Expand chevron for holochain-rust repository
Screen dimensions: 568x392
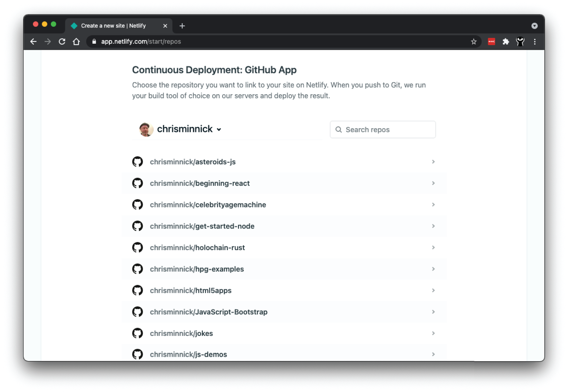tap(433, 248)
